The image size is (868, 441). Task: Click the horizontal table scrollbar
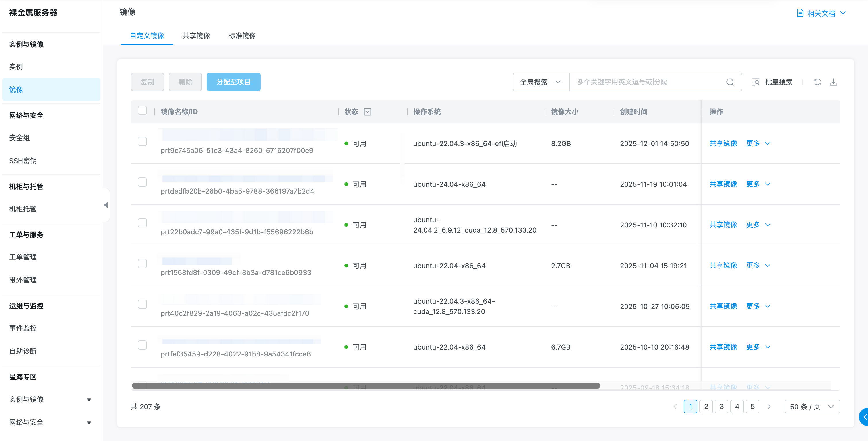tap(366, 386)
